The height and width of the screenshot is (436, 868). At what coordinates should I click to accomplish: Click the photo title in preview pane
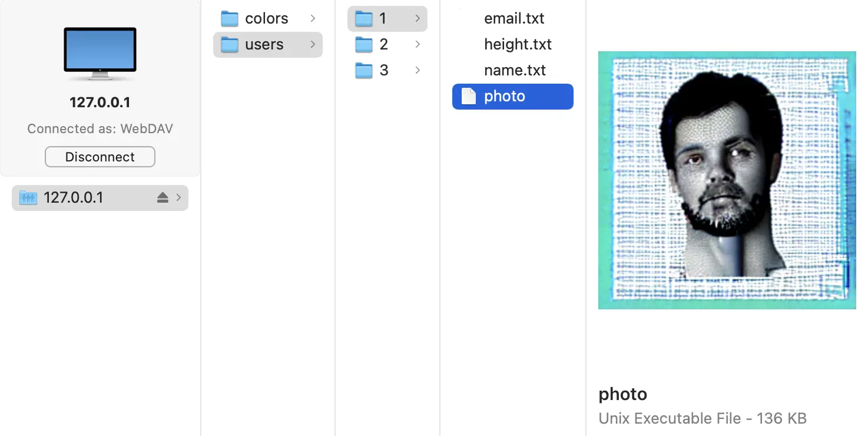click(x=622, y=394)
